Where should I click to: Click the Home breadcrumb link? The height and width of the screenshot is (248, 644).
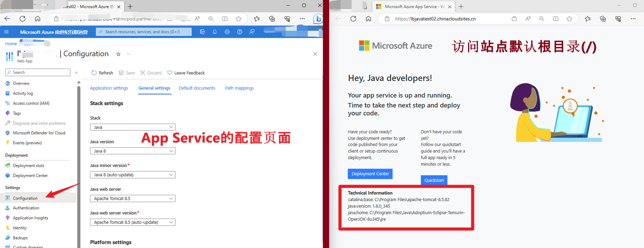pyautogui.click(x=11, y=44)
